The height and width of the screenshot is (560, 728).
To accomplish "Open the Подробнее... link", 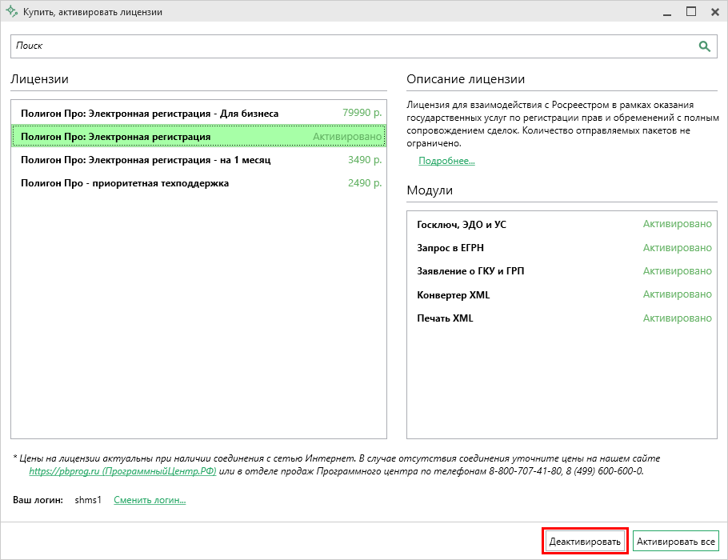I will click(446, 161).
